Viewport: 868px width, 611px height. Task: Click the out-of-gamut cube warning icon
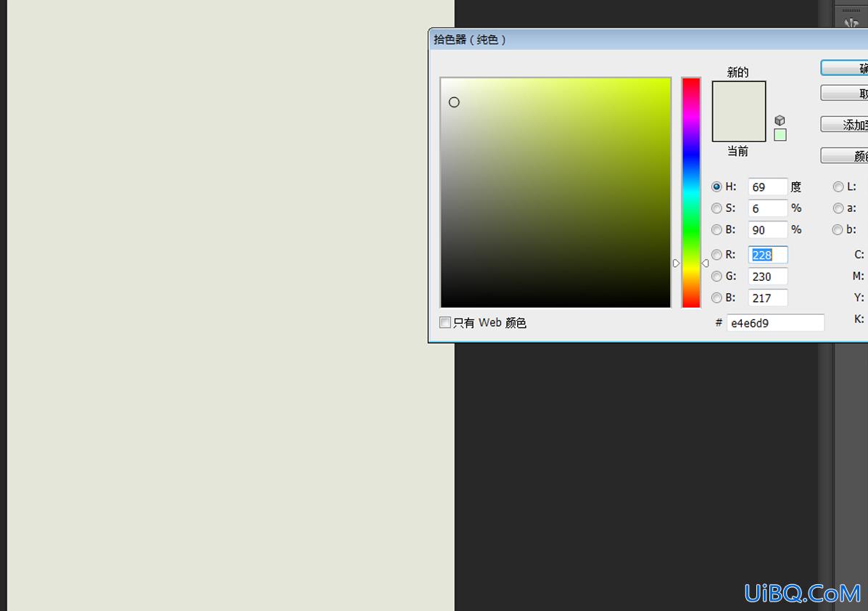pyautogui.click(x=780, y=120)
